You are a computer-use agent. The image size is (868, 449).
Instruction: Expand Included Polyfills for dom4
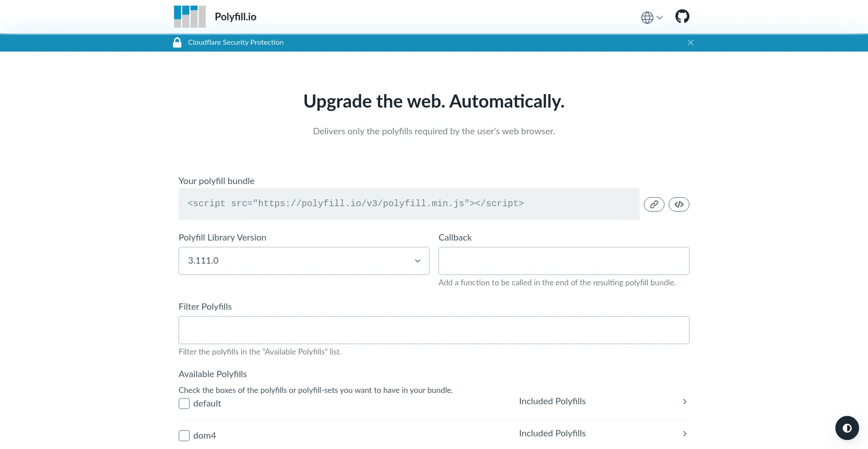tap(604, 434)
